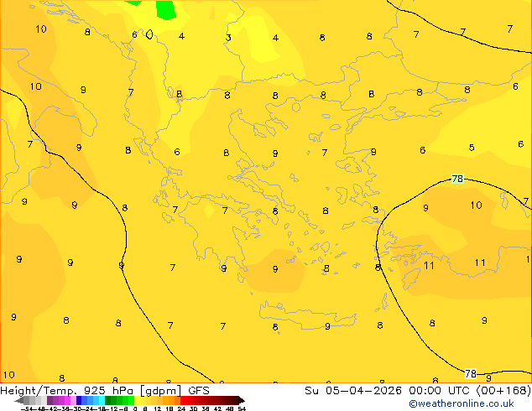This screenshot has width=532, height=411.
Task: Click the map title 'Height/Temp. 925 hPa [gdpm] GFS'
Action: point(105,391)
